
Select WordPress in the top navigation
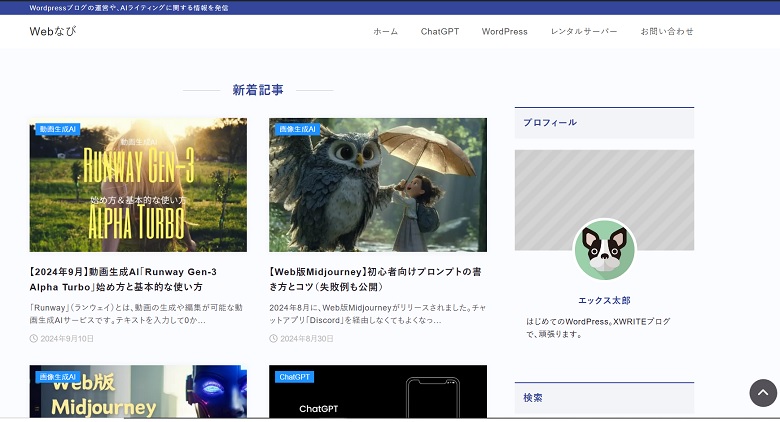click(x=504, y=32)
